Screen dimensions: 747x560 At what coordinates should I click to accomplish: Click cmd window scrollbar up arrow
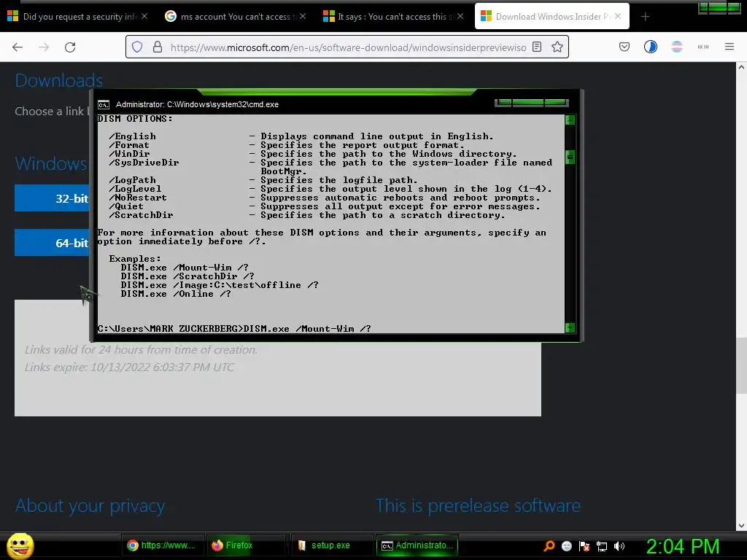pos(570,120)
